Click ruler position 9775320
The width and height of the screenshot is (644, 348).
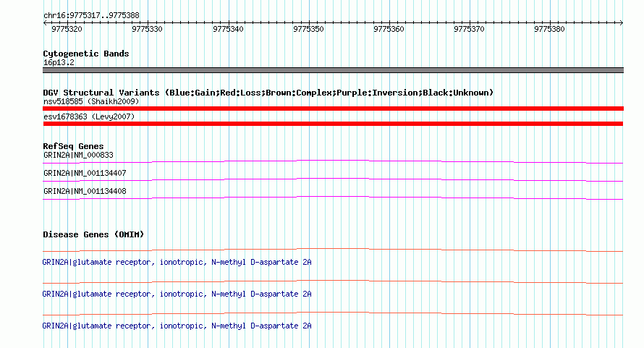(67, 29)
